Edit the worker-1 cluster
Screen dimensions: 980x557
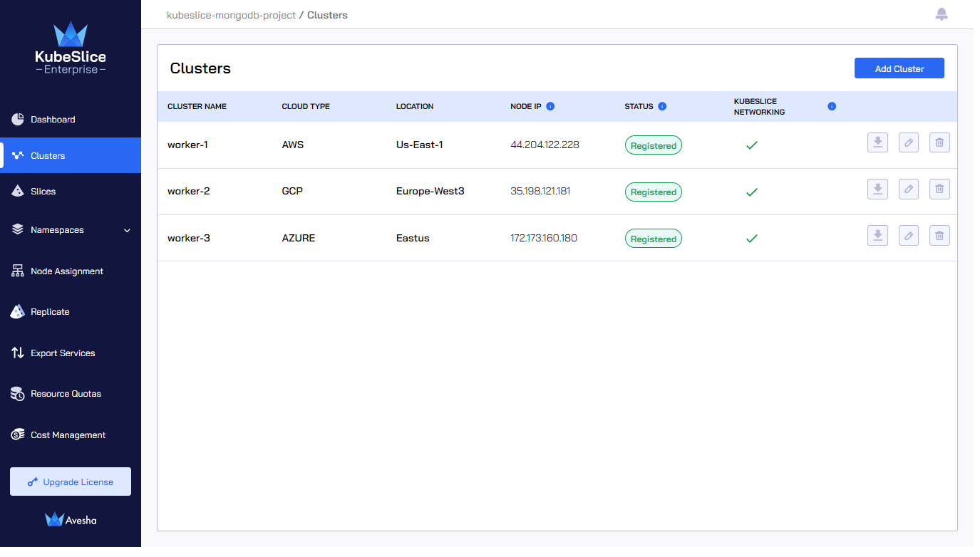tap(909, 142)
